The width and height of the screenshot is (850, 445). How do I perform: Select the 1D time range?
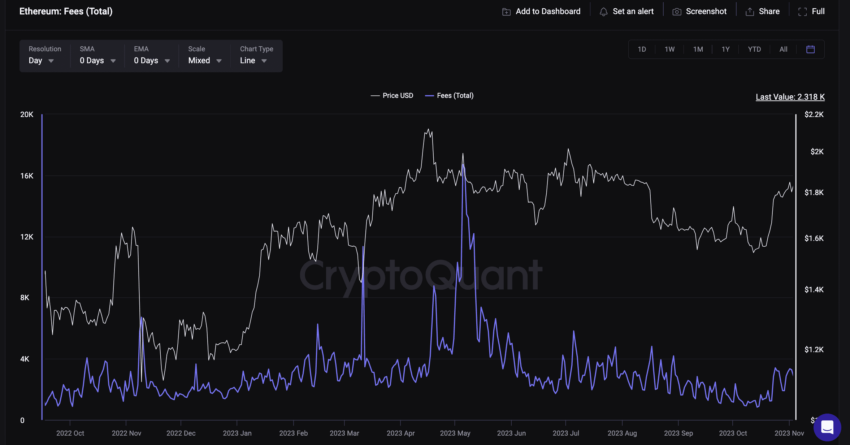point(642,49)
